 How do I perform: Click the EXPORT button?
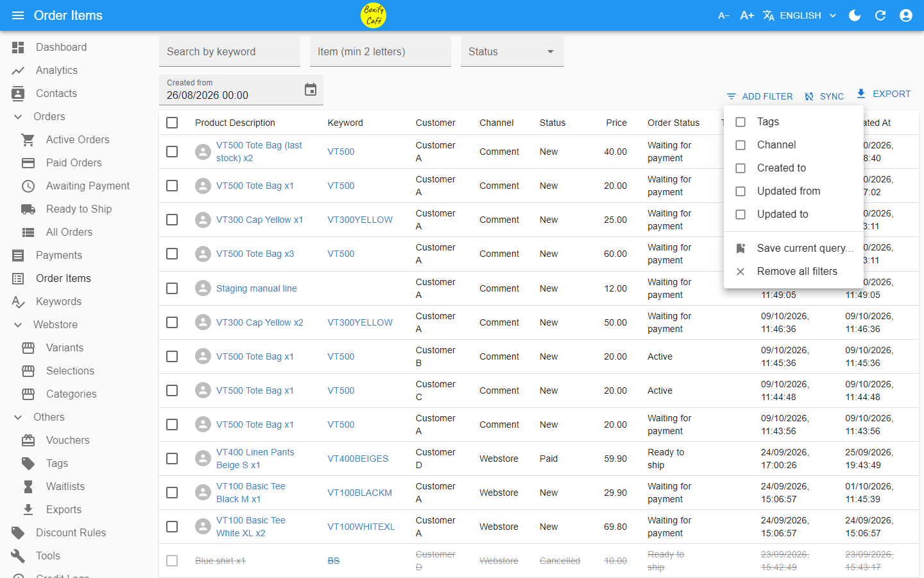(x=884, y=94)
